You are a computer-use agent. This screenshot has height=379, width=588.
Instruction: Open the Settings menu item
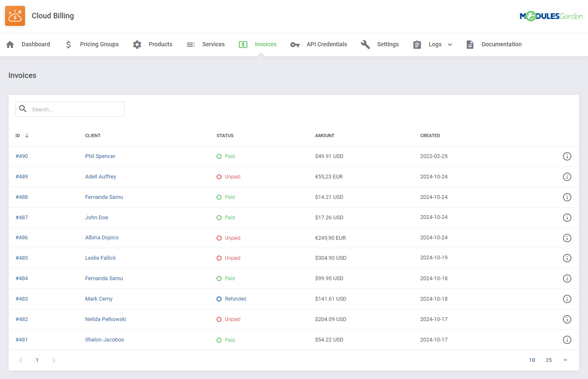click(388, 44)
